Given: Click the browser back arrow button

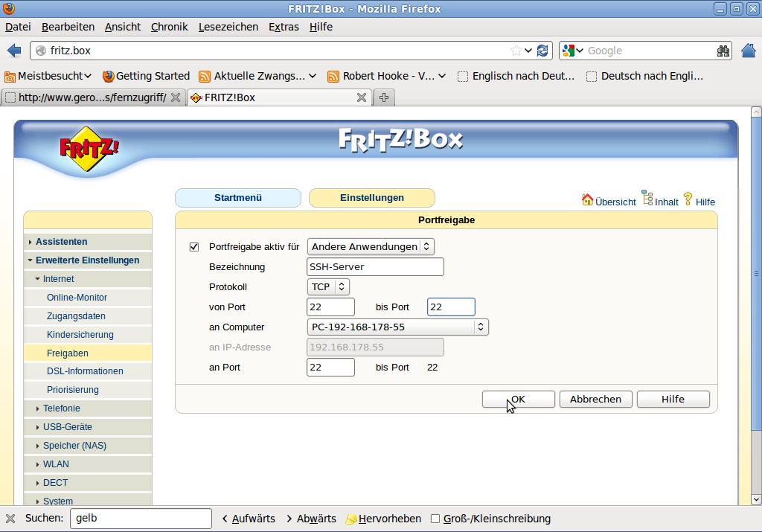Looking at the screenshot, I should click(x=14, y=51).
